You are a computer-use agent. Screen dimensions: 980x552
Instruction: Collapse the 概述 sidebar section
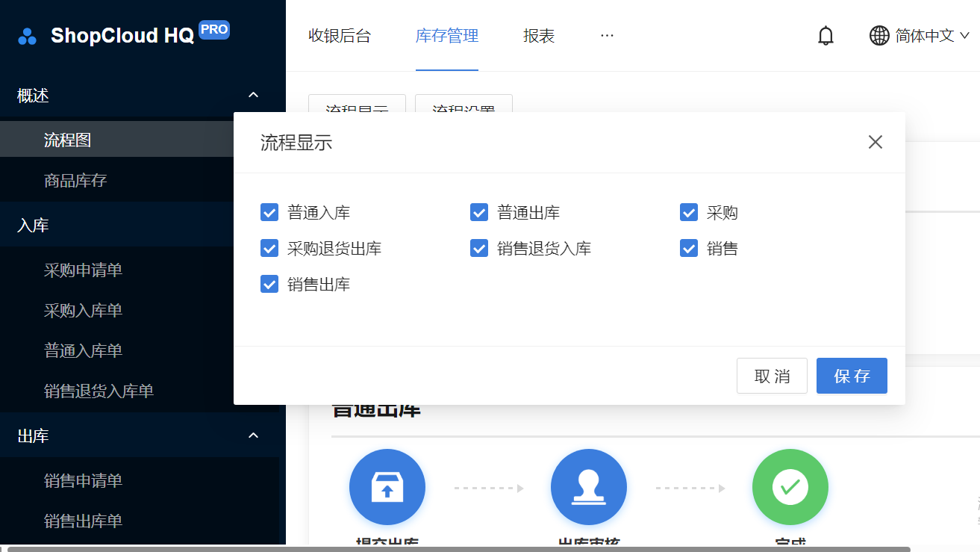click(x=253, y=95)
